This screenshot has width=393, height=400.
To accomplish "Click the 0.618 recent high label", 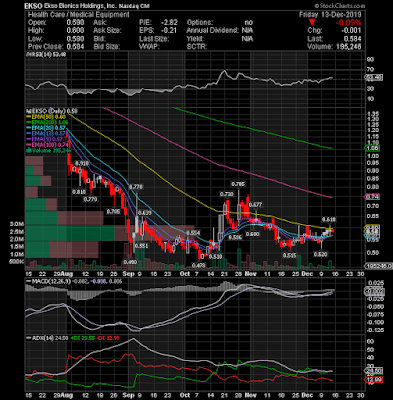I will point(329,219).
